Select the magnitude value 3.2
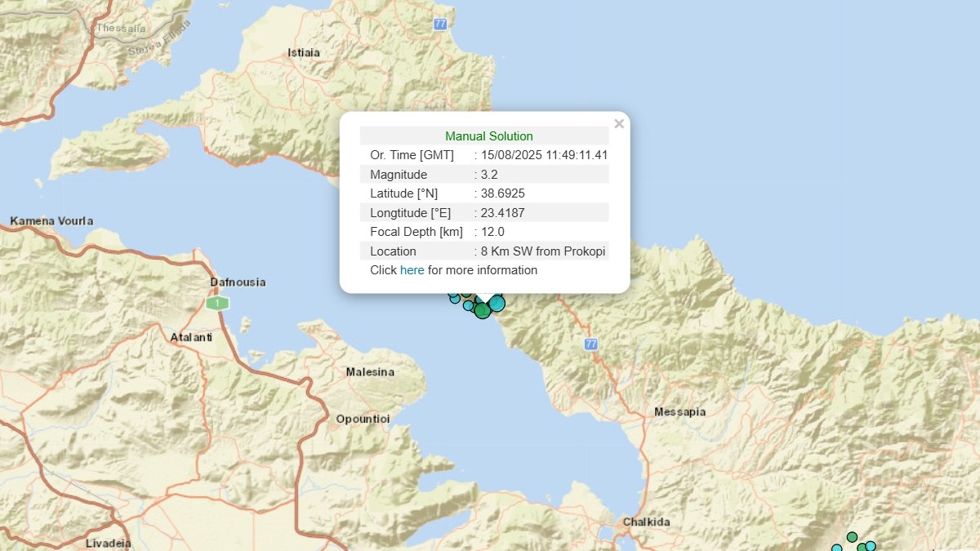980x551 pixels. 489,175
